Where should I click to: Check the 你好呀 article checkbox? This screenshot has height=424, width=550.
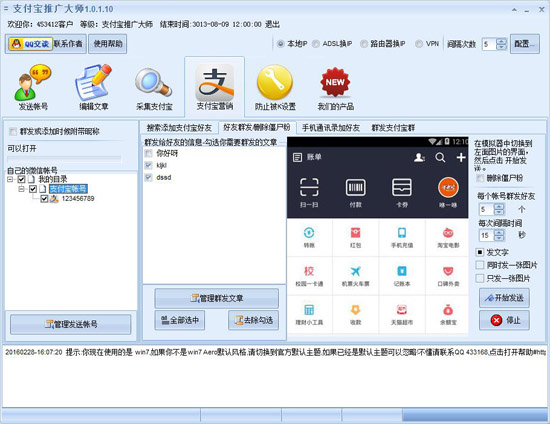pyautogui.click(x=148, y=153)
